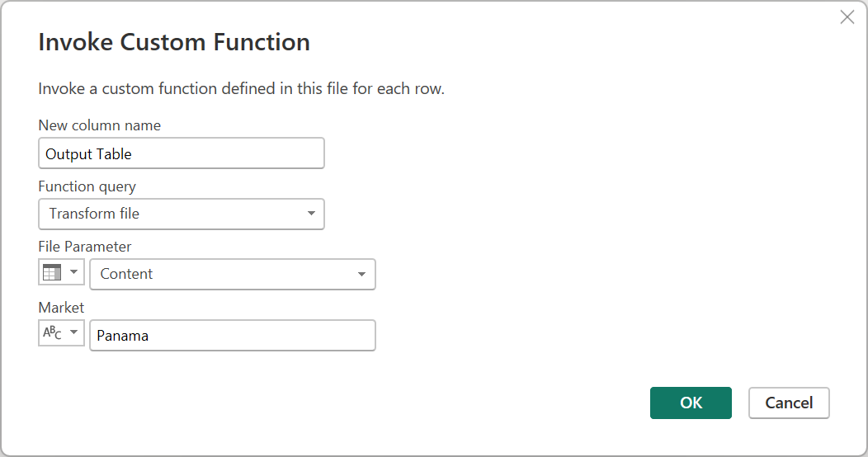The height and width of the screenshot is (457, 868).
Task: Close the Invoke Custom Function dialog
Action: coord(847,17)
